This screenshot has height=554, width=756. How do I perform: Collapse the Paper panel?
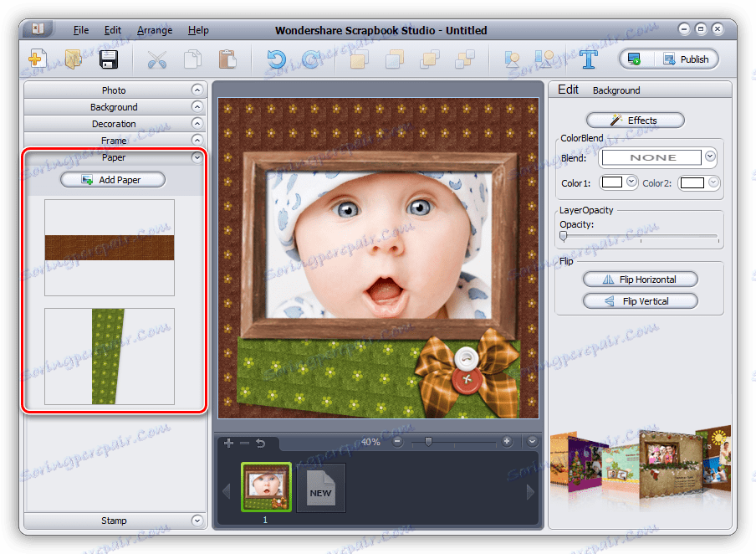(x=197, y=156)
